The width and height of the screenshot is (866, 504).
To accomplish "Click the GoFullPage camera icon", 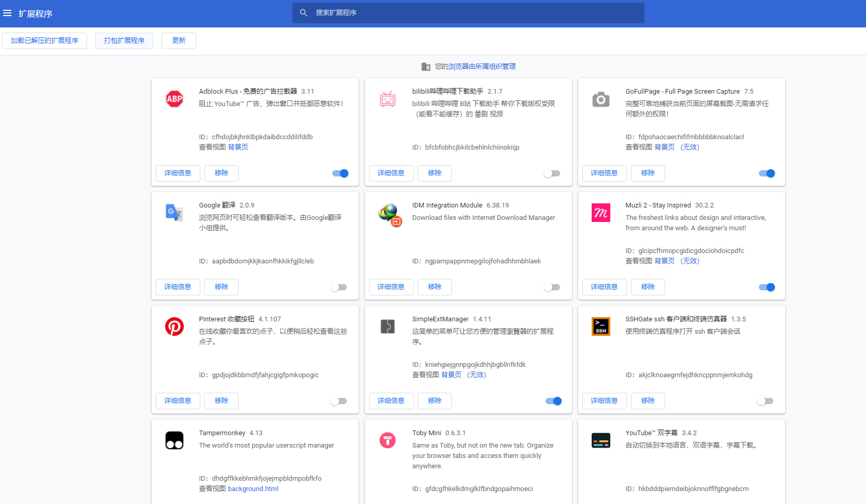I will coord(601,98).
